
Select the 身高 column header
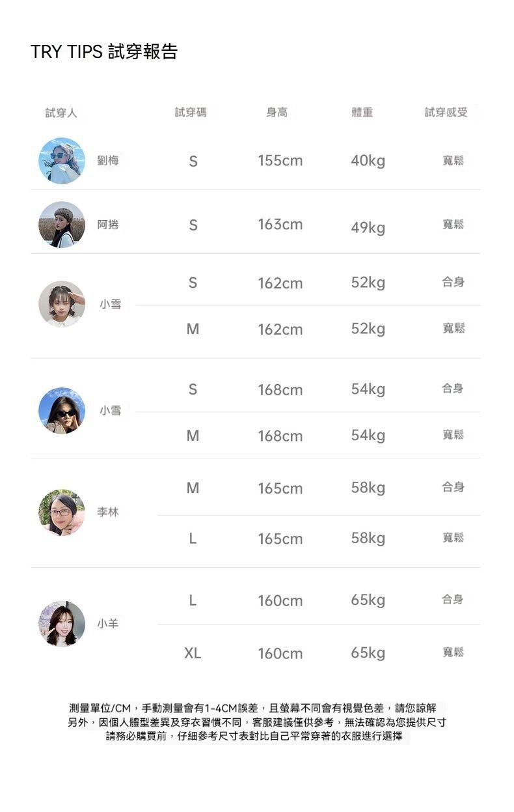coord(277,113)
